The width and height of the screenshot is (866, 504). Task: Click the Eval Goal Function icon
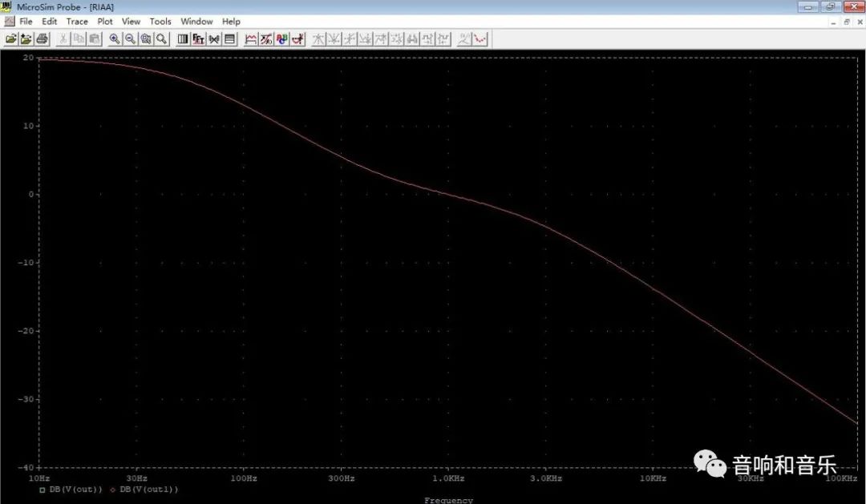click(266, 38)
